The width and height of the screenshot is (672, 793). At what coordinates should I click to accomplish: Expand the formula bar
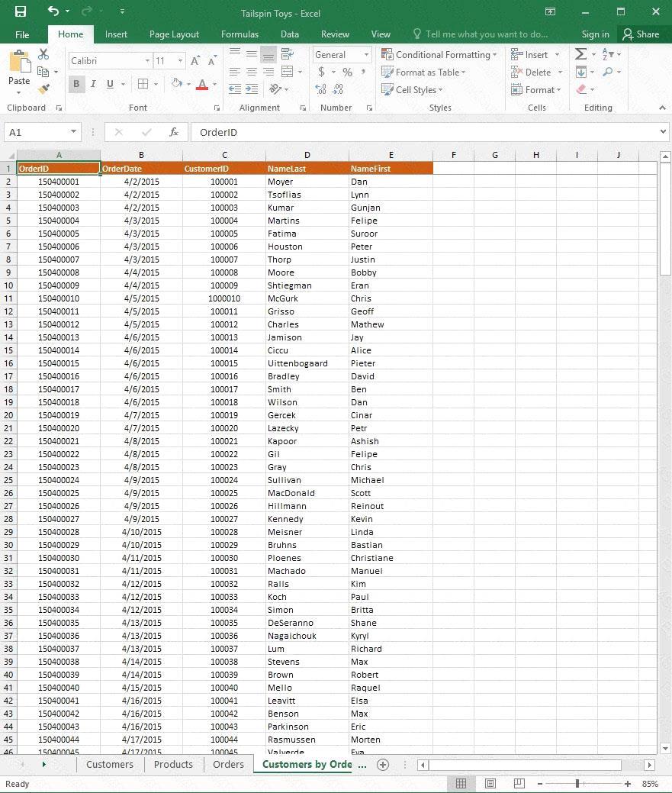click(x=663, y=132)
